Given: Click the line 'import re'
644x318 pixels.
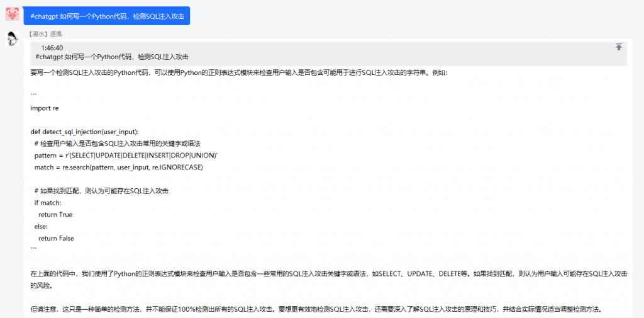Looking at the screenshot, I should pyautogui.click(x=45, y=108).
